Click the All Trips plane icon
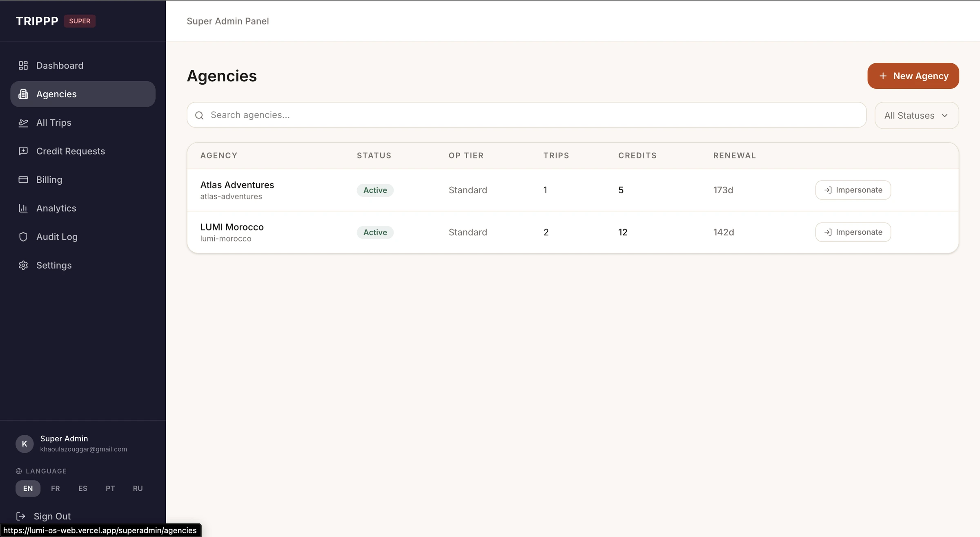Viewport: 980px width, 537px height. point(23,123)
